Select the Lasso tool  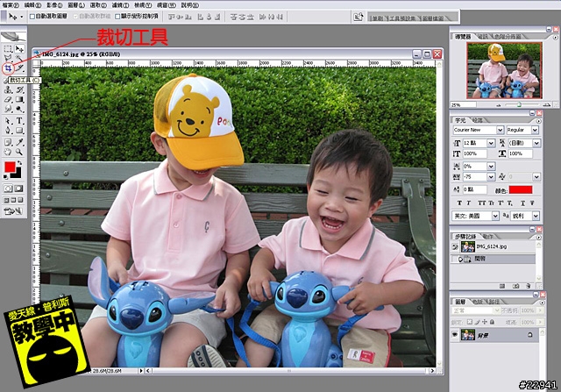pos(8,58)
